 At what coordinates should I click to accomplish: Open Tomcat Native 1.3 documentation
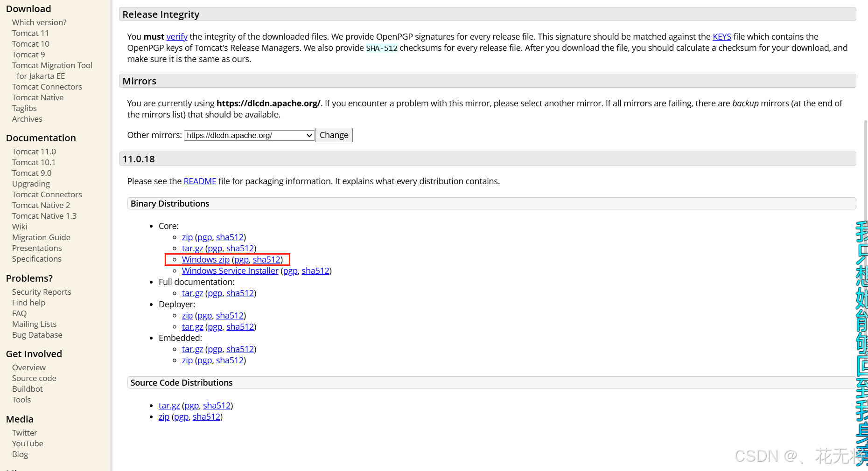[x=44, y=216]
